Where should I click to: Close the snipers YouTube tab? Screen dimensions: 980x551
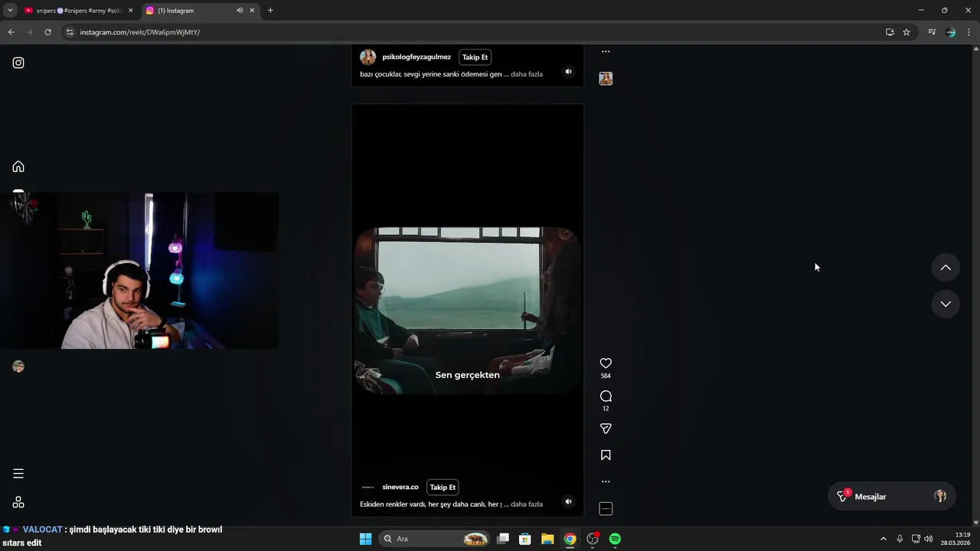pyautogui.click(x=131, y=11)
